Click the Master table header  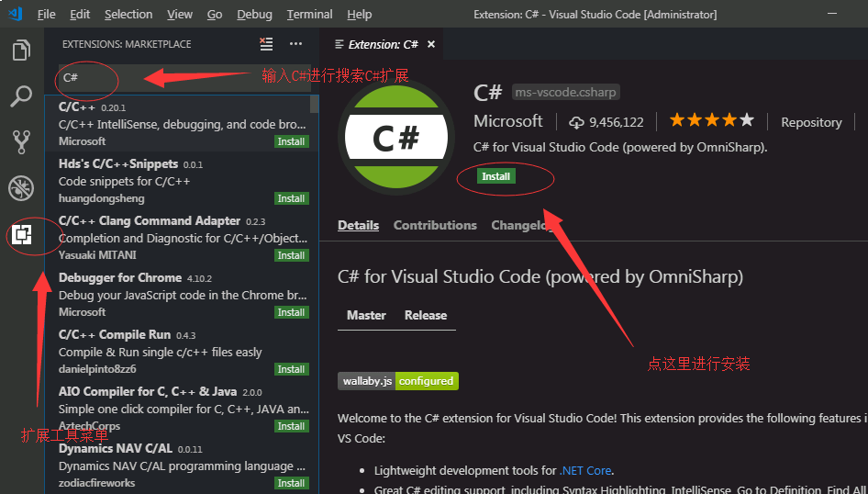pos(366,315)
